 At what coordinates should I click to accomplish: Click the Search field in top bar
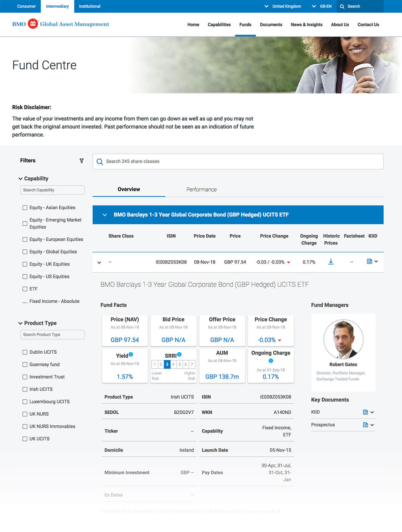pyautogui.click(x=360, y=6)
